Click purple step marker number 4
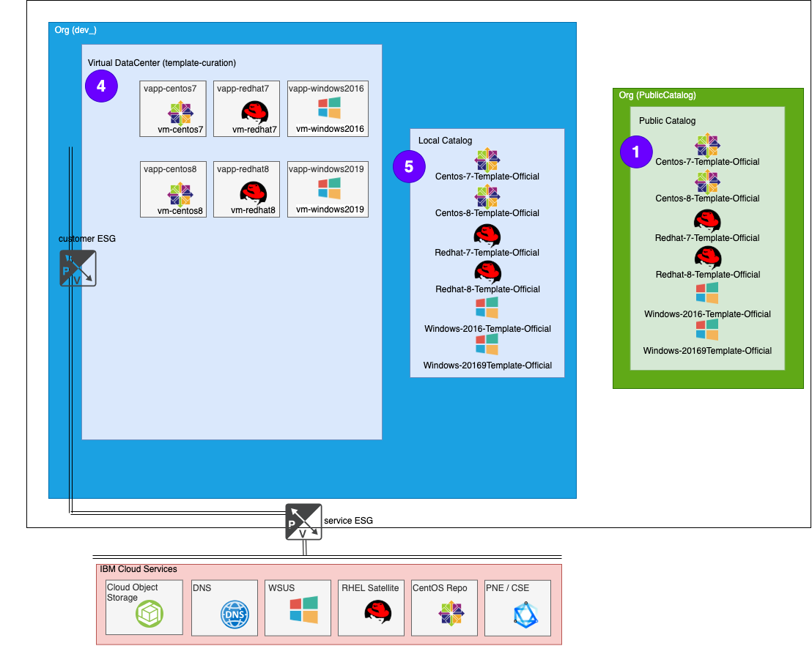 click(x=101, y=86)
